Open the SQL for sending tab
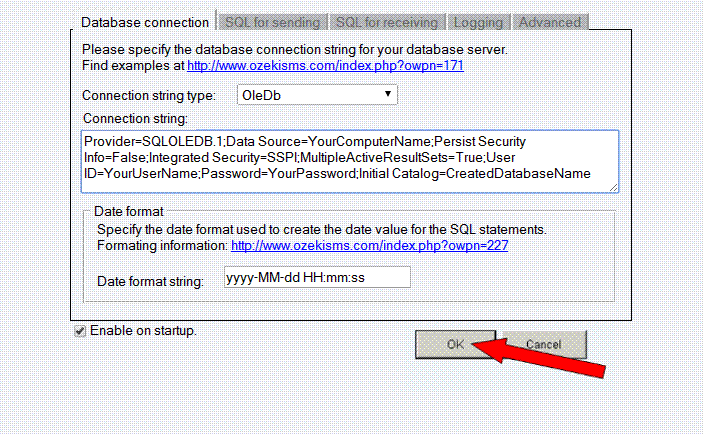The height and width of the screenshot is (434, 704). (272, 21)
